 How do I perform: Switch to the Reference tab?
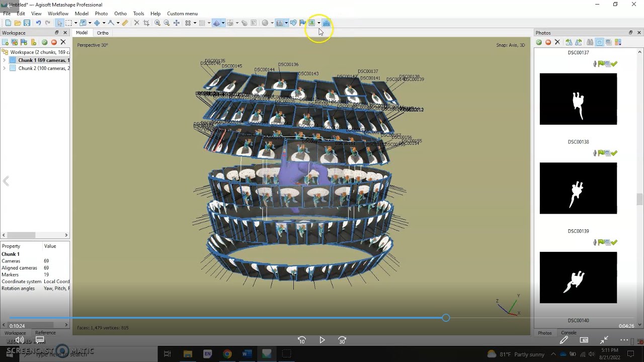pyautogui.click(x=45, y=333)
